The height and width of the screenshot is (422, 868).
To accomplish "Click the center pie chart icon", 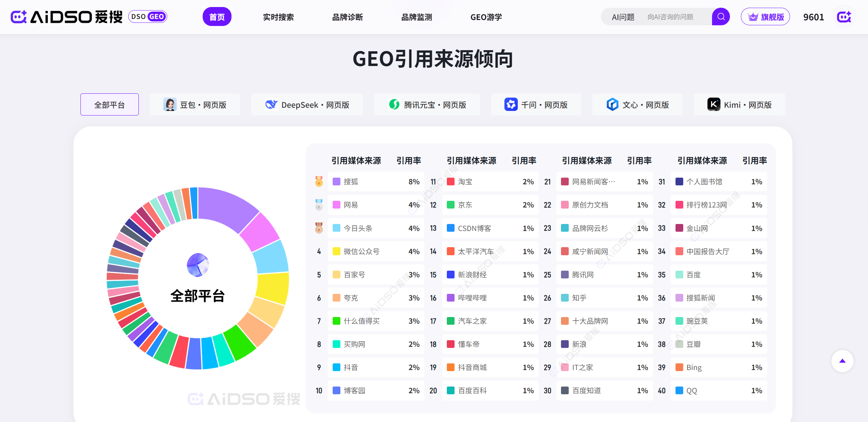I will [197, 265].
